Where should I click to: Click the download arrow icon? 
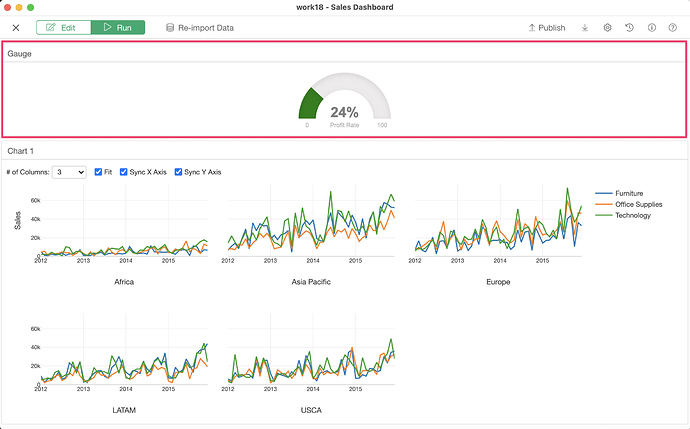pos(585,28)
